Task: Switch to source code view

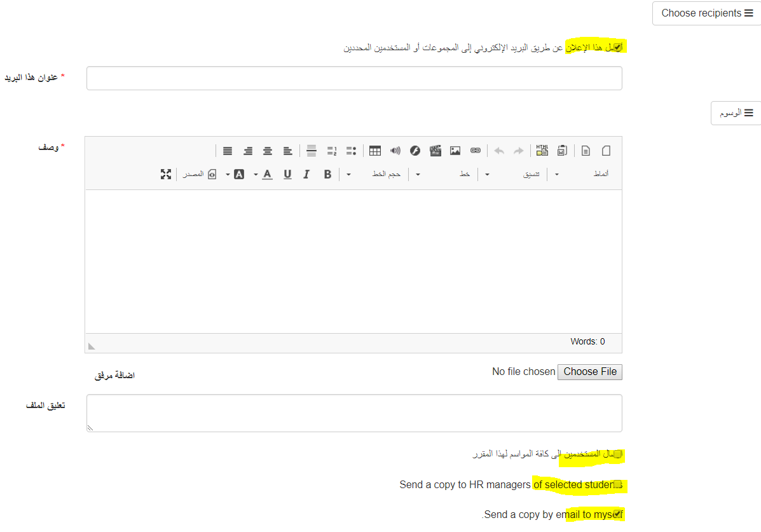Action: click(x=200, y=174)
